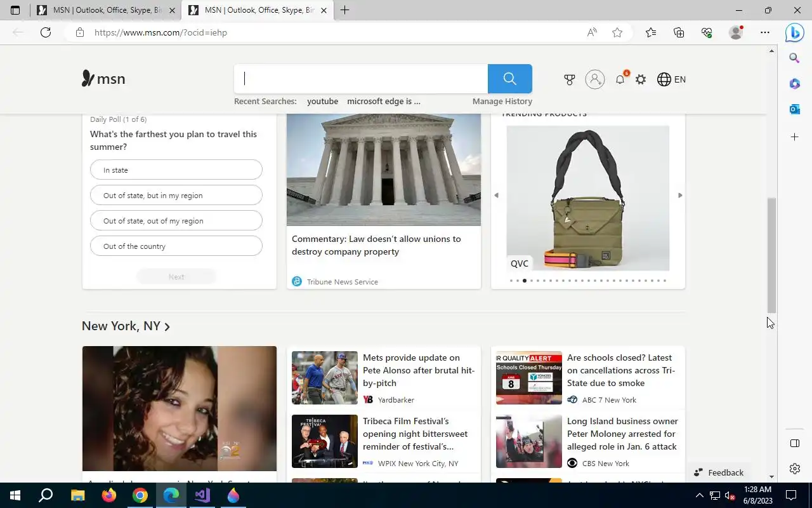Launch Firefox from taskbar

pyautogui.click(x=109, y=495)
